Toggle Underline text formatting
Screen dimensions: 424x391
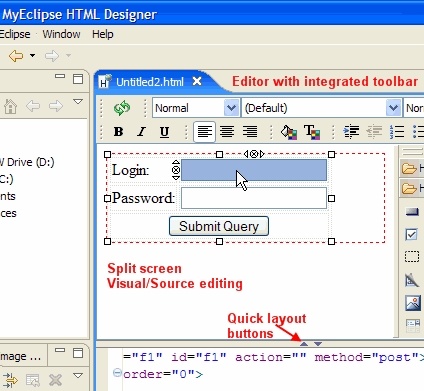click(x=164, y=132)
